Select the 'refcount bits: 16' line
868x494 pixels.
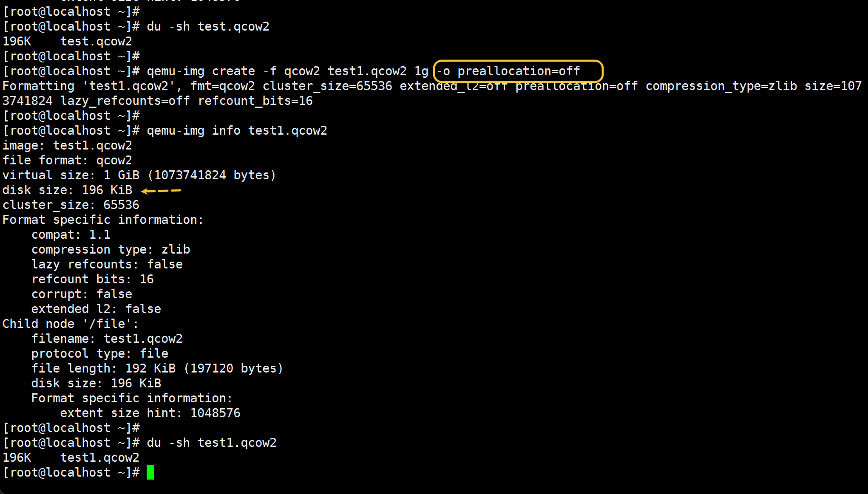93,279
